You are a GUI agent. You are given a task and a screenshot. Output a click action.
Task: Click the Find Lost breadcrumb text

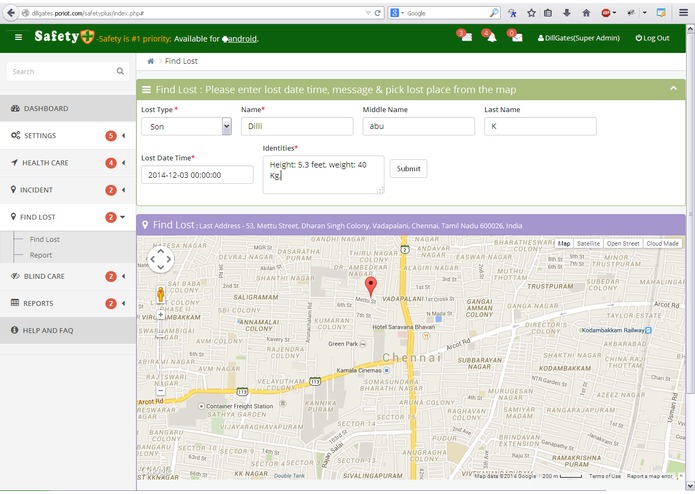[x=181, y=61]
